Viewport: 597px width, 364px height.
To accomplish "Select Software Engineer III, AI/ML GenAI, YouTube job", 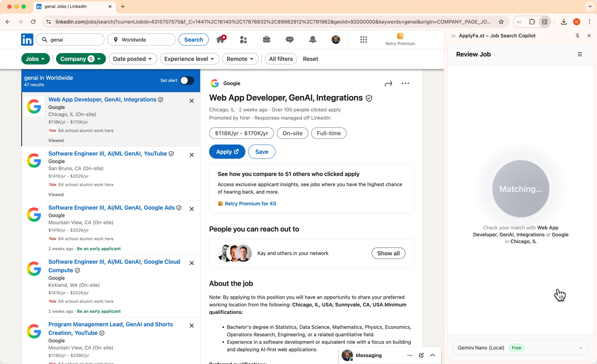I will tap(108, 154).
